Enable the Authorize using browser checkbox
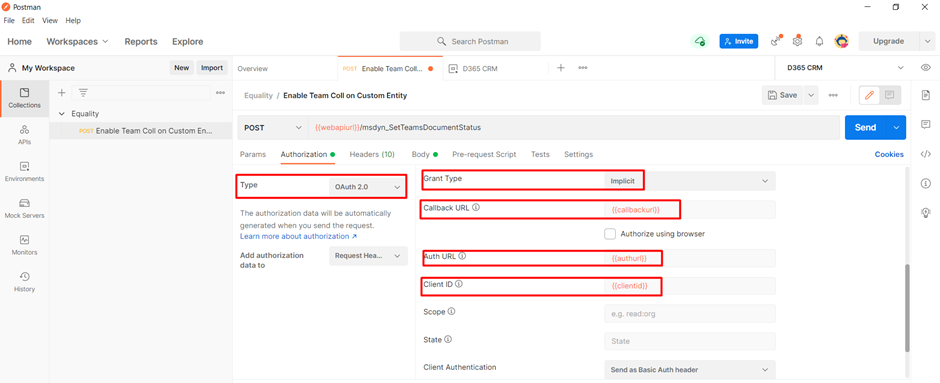This screenshot has width=940, height=383. coord(610,234)
